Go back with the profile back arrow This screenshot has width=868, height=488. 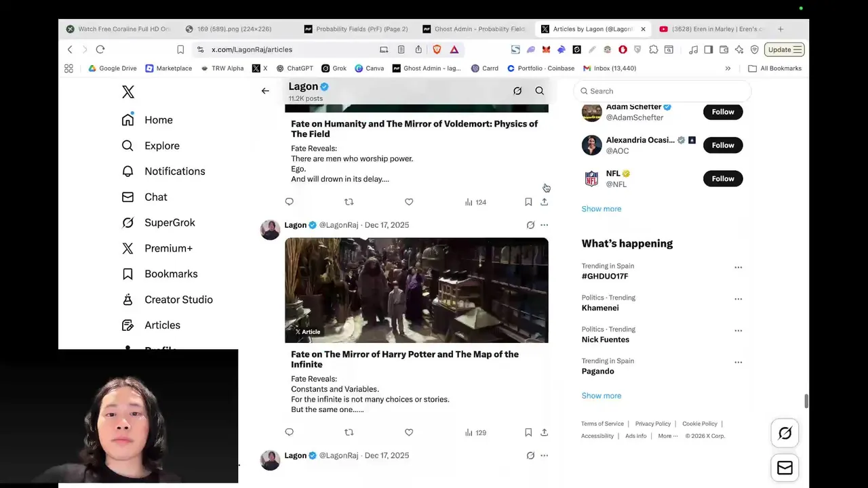(x=265, y=91)
